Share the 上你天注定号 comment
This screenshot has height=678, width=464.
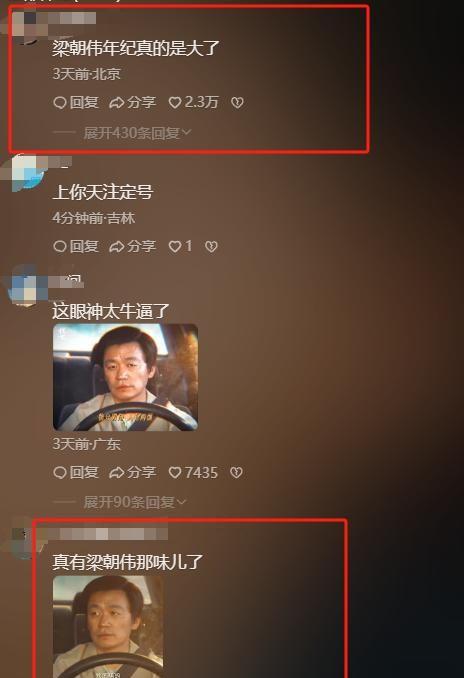pos(132,246)
